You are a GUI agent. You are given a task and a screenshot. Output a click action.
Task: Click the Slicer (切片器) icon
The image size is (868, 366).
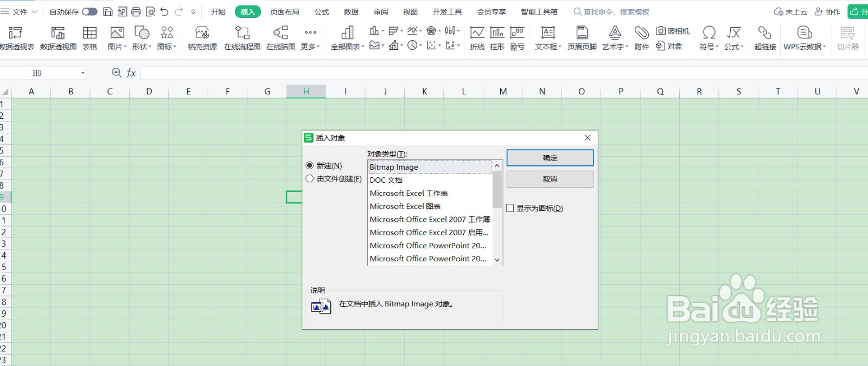(847, 38)
